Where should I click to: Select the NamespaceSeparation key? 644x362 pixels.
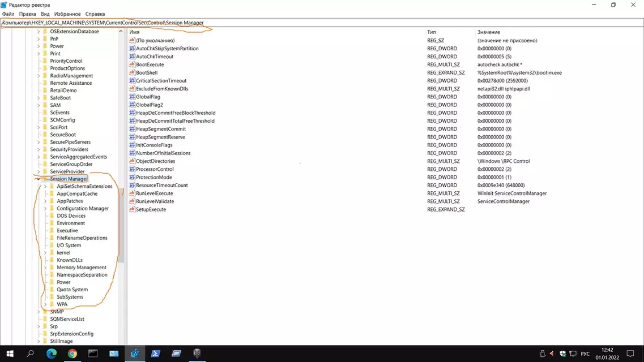(x=82, y=275)
